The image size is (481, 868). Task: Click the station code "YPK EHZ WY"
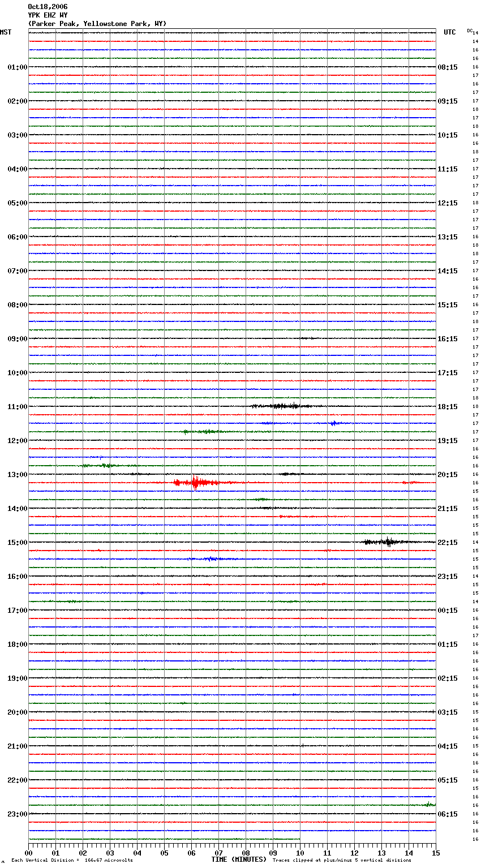(x=48, y=15)
